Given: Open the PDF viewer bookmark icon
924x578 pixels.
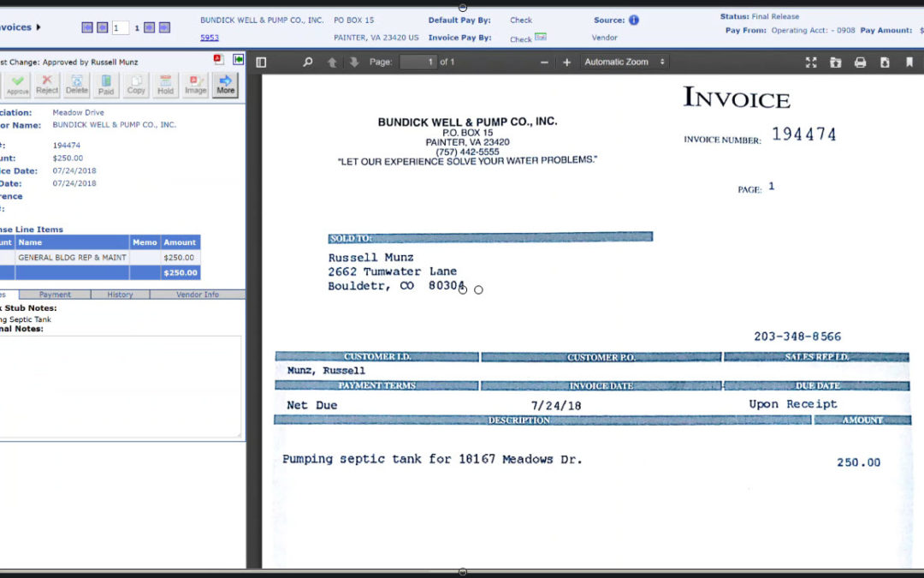Looking at the screenshot, I should tap(909, 63).
